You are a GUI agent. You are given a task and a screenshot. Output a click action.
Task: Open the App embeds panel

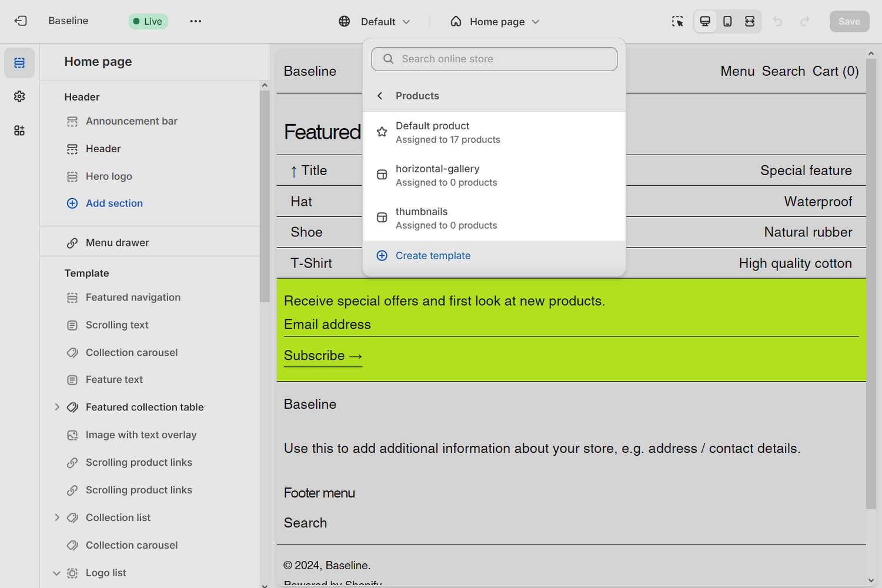click(x=19, y=130)
